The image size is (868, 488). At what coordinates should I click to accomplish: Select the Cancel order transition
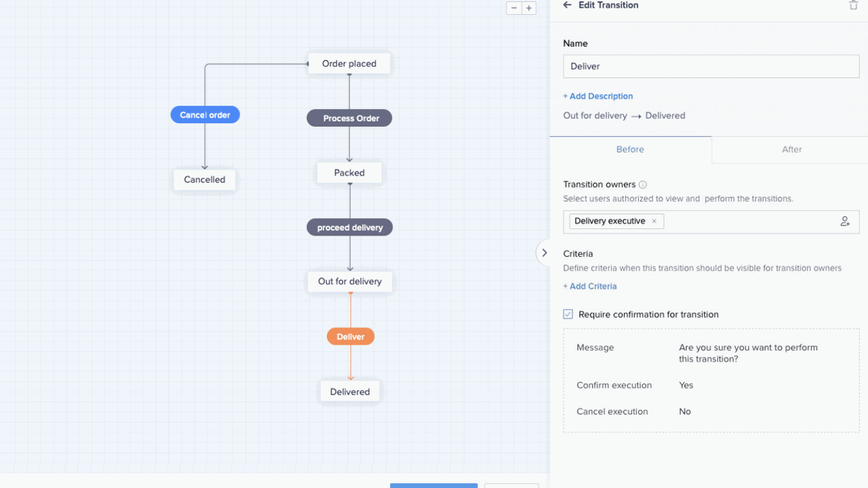(205, 115)
